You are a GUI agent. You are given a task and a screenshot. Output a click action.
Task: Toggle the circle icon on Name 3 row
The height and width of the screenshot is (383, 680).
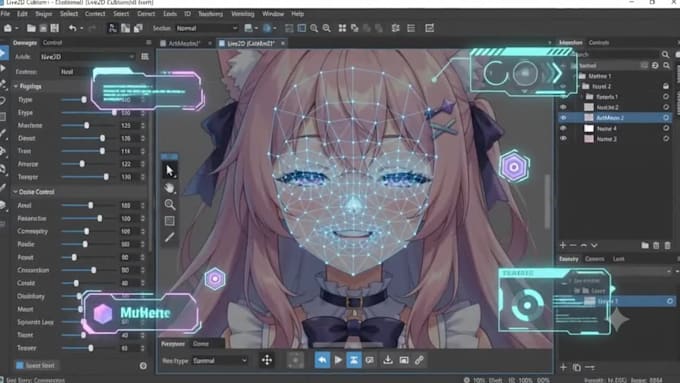pyautogui.click(x=666, y=138)
